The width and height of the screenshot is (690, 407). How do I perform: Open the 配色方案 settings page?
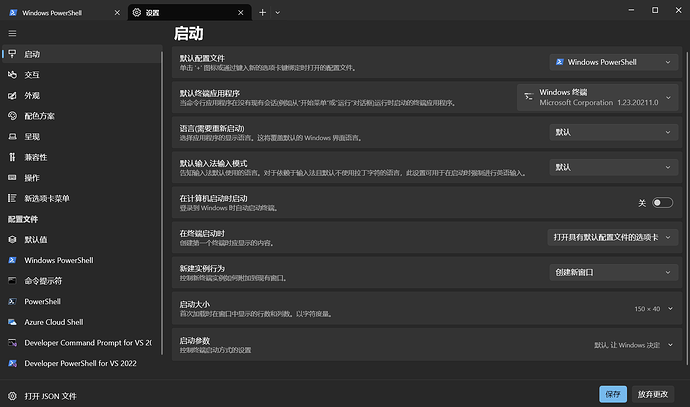82,116
